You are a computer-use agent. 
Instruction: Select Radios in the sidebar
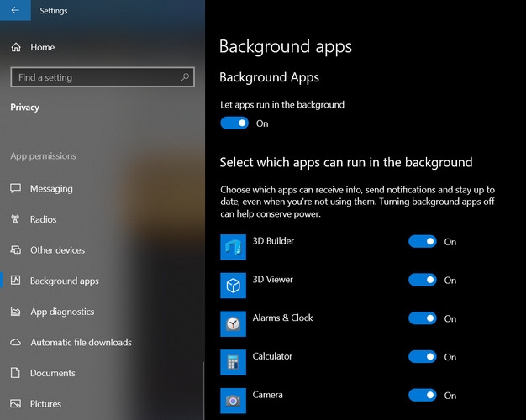(x=43, y=219)
